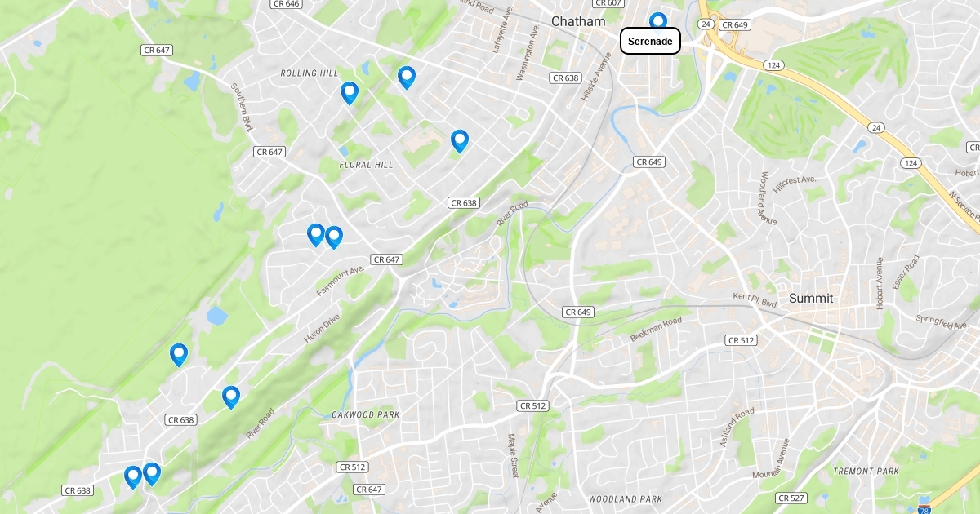Click the right pin of the bottom-corner pair
Viewport: 980px width, 514px height.
point(152,474)
